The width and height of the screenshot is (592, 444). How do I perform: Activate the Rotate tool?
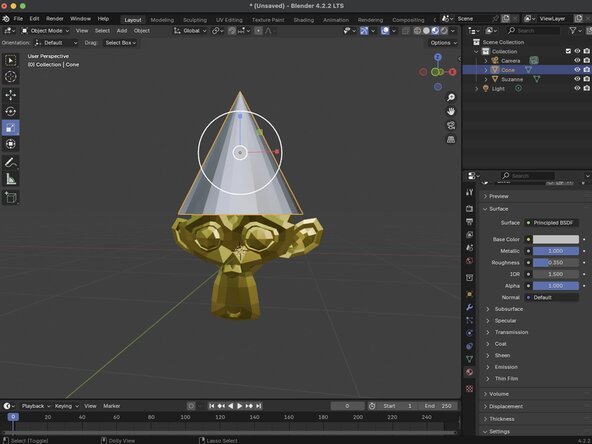[x=11, y=111]
